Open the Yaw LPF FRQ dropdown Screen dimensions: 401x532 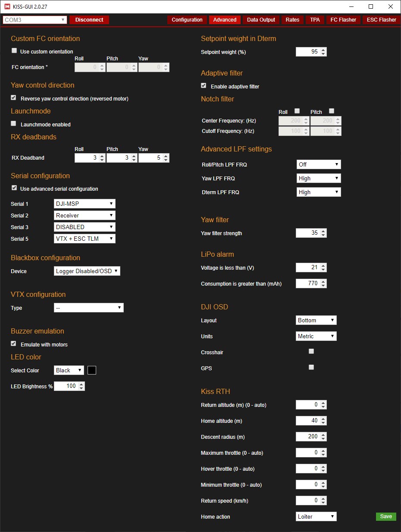click(319, 178)
